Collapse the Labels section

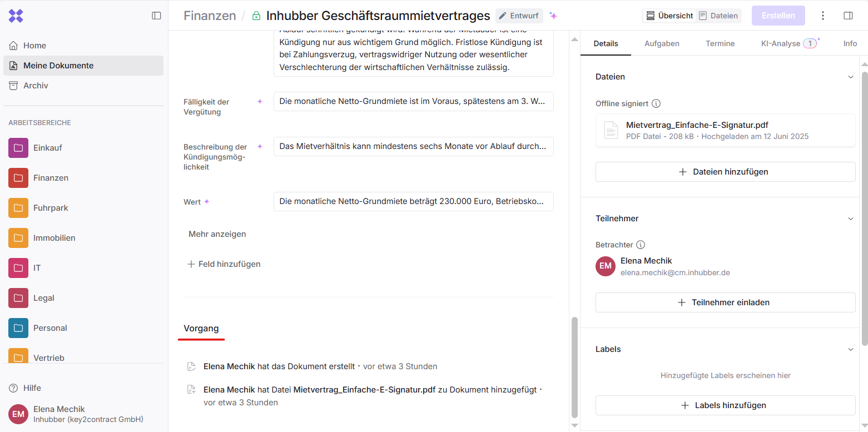pyautogui.click(x=850, y=350)
